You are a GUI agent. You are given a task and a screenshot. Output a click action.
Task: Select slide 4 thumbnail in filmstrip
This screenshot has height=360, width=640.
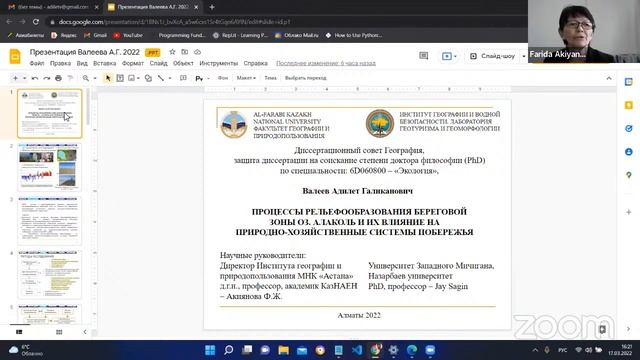[49, 275]
